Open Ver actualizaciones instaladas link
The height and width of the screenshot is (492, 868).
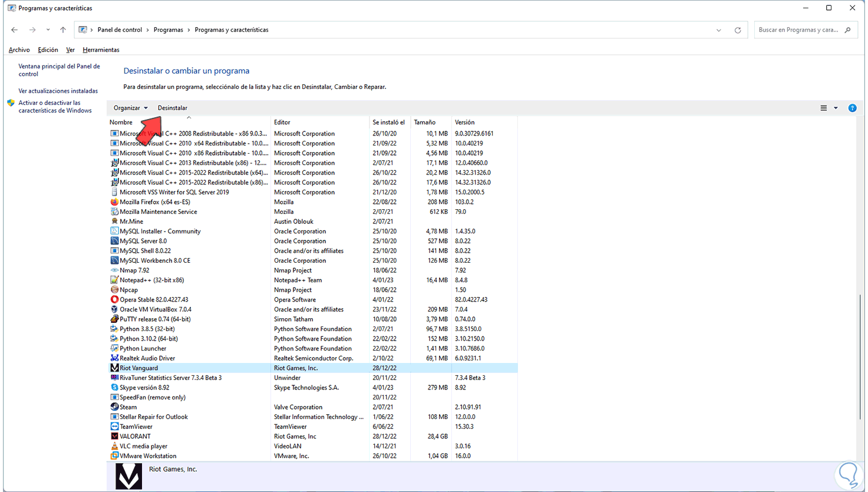[x=58, y=91]
